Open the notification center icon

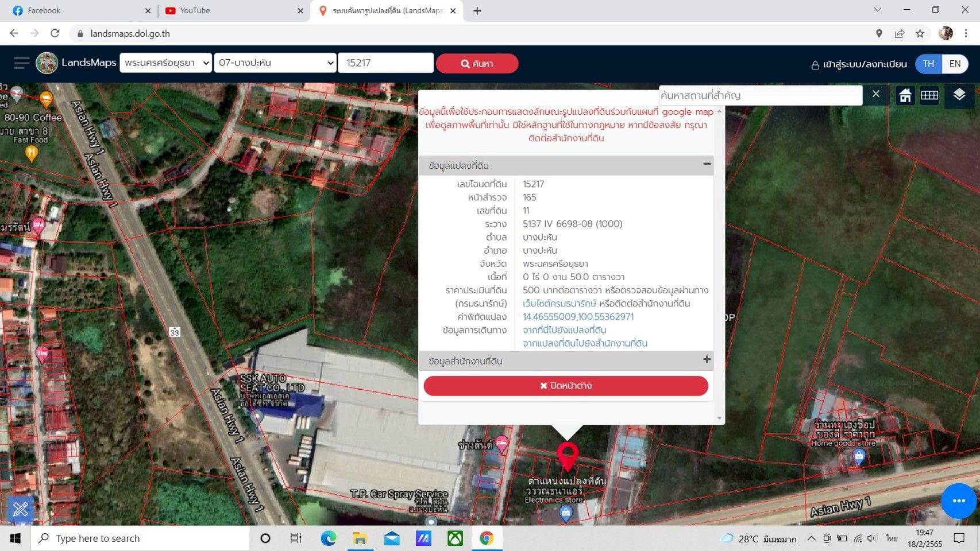[x=959, y=538]
